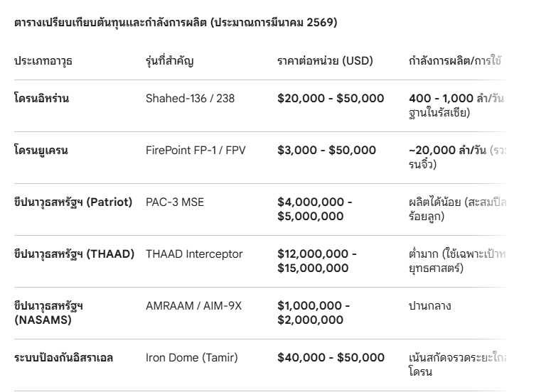Click the $12,000,000 - $15,000,000 price cell
Image resolution: width=551 pixels, height=392 pixels.
point(317,261)
